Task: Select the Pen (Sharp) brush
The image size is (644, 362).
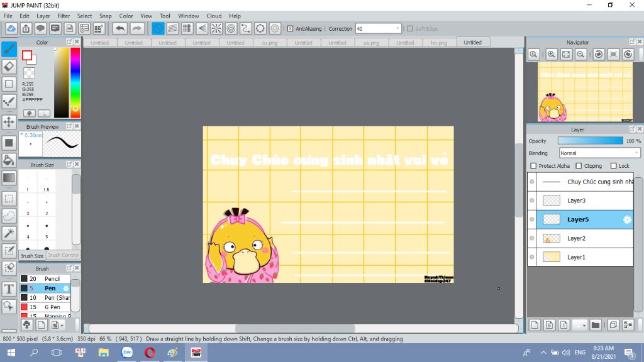Action: (45, 297)
